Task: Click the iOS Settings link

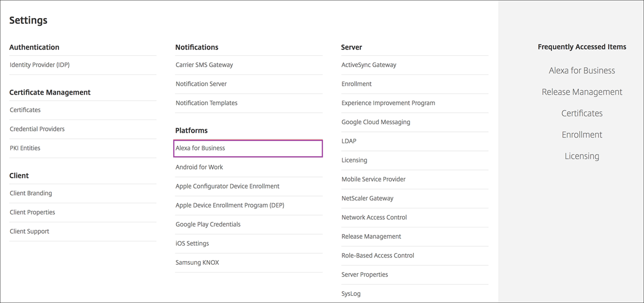Action: tap(192, 244)
